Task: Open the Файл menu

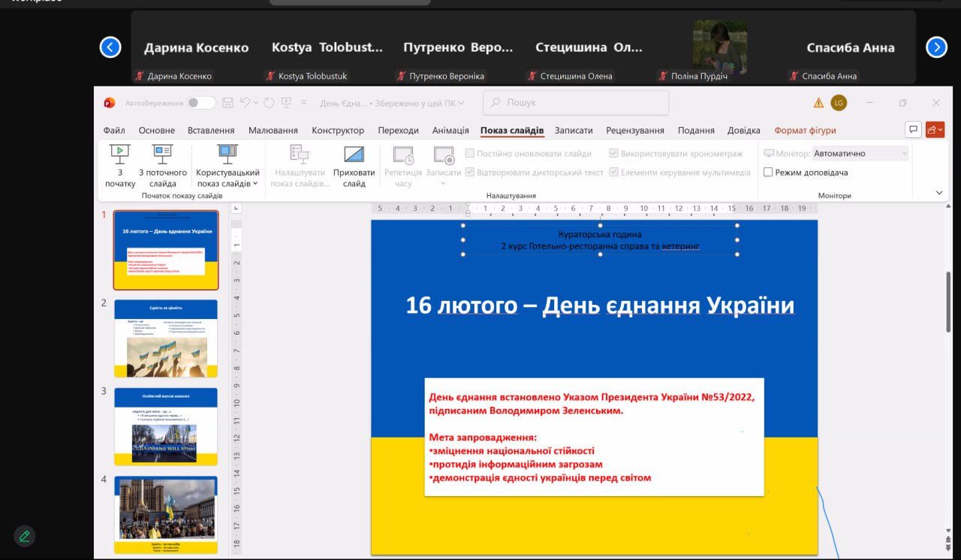Action: pos(114,131)
